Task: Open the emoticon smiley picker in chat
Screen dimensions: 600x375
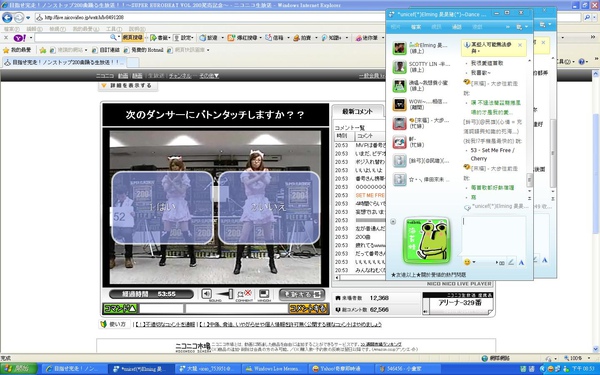Action: [467, 262]
